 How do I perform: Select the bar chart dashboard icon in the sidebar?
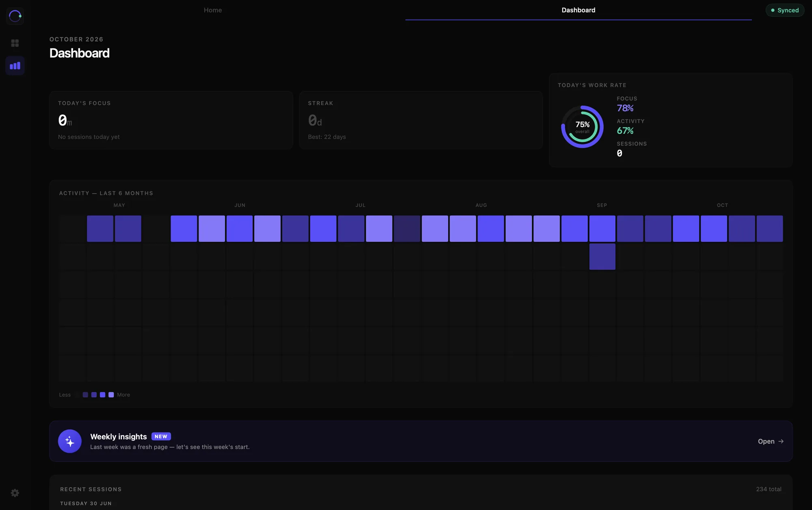[15, 66]
